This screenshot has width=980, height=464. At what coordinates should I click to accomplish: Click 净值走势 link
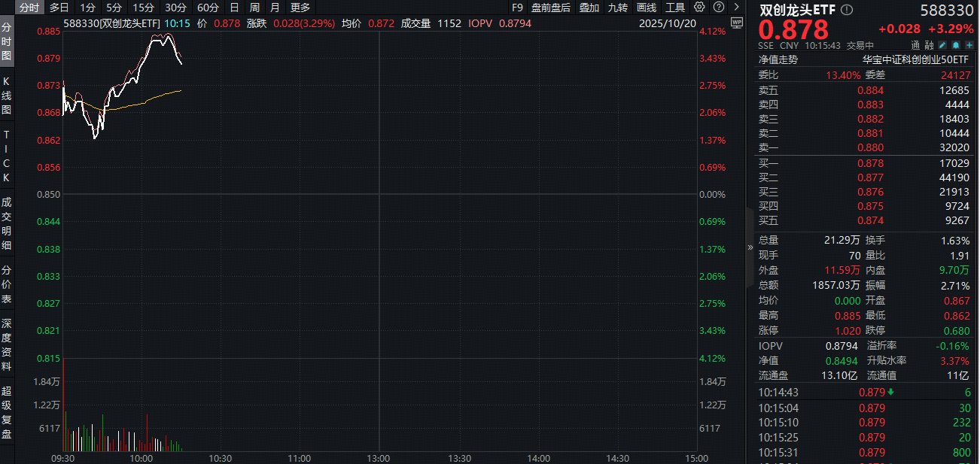[x=778, y=59]
